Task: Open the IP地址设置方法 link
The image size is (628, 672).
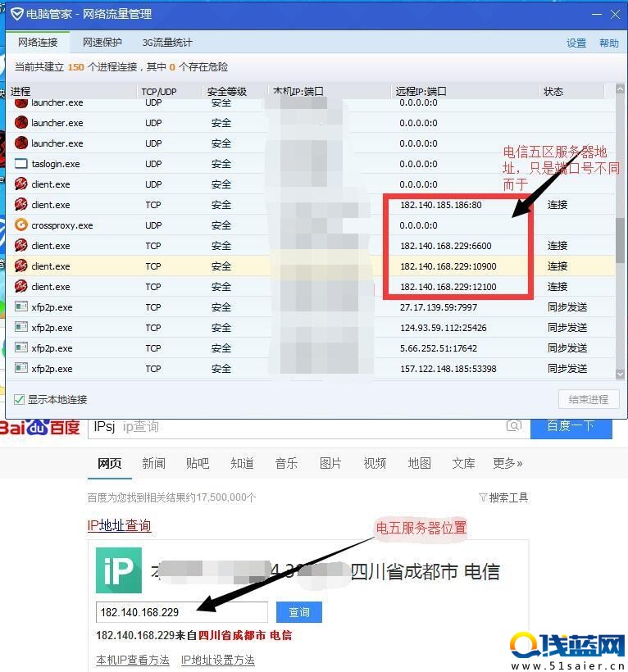Action: (218, 660)
